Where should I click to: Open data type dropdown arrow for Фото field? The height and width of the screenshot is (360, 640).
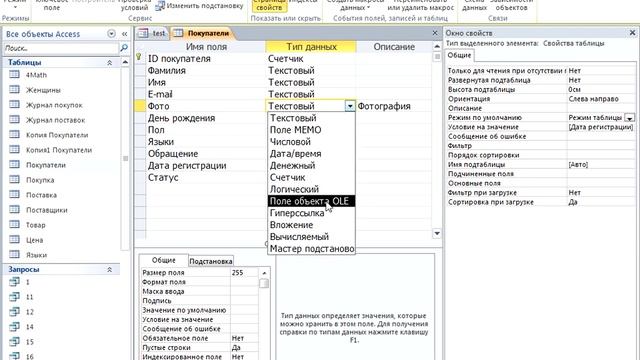350,106
